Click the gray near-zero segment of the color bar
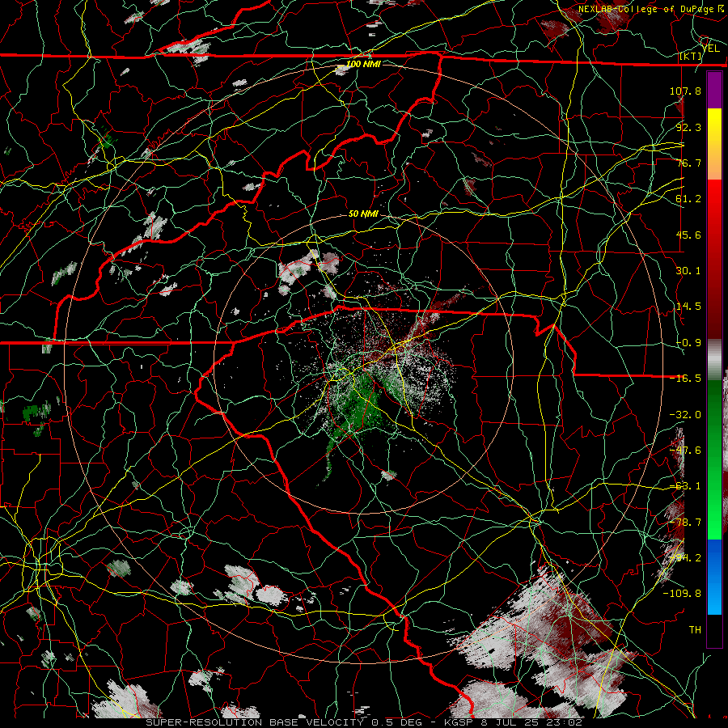The height and width of the screenshot is (728, 728). (x=714, y=360)
